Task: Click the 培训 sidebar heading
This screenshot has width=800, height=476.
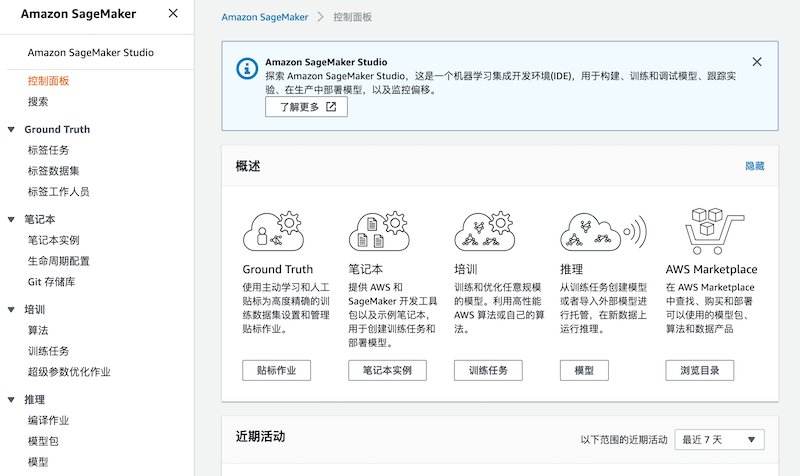Action: [x=35, y=309]
